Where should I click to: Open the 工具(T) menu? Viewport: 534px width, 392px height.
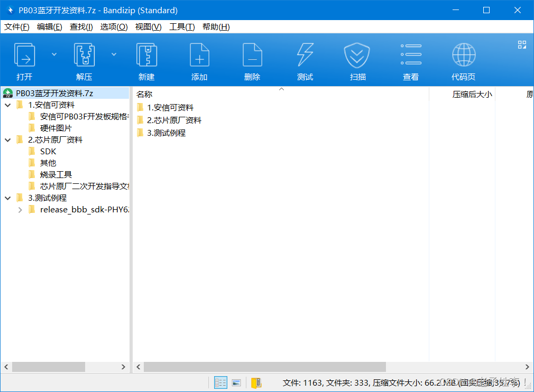(182, 27)
